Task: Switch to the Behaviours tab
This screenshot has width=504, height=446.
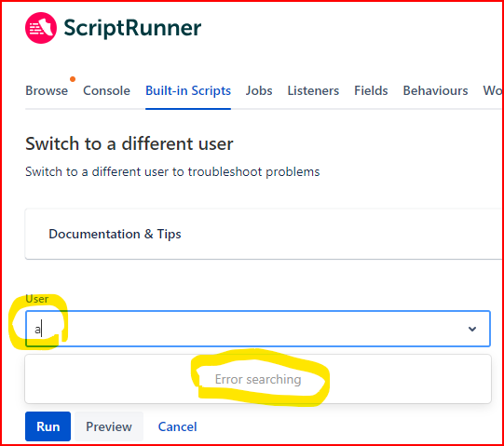Action: pos(435,91)
